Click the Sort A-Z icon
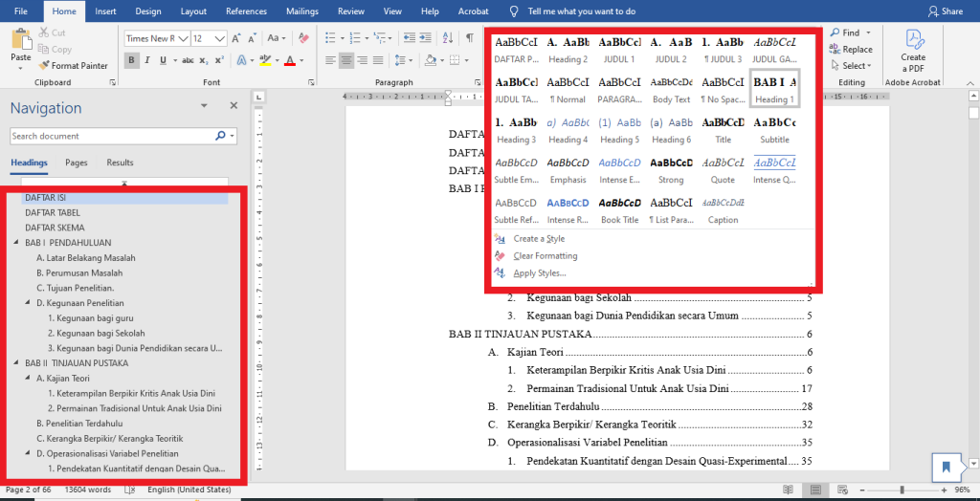 point(447,38)
